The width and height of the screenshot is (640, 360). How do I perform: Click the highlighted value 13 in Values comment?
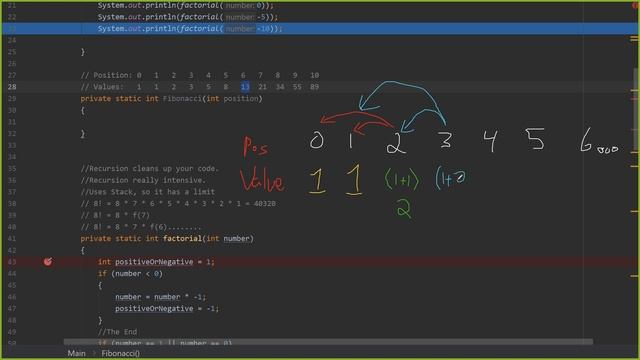point(245,87)
